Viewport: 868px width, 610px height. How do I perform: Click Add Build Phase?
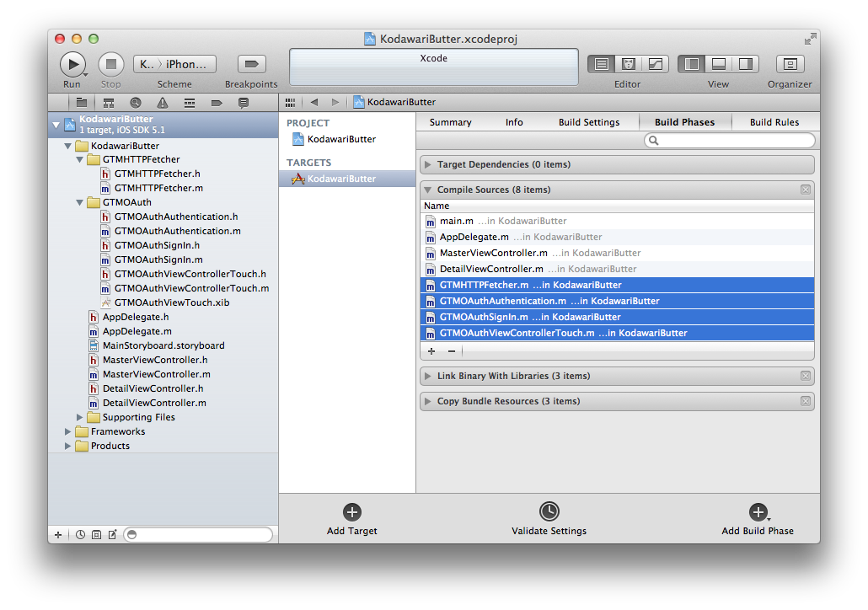(758, 519)
